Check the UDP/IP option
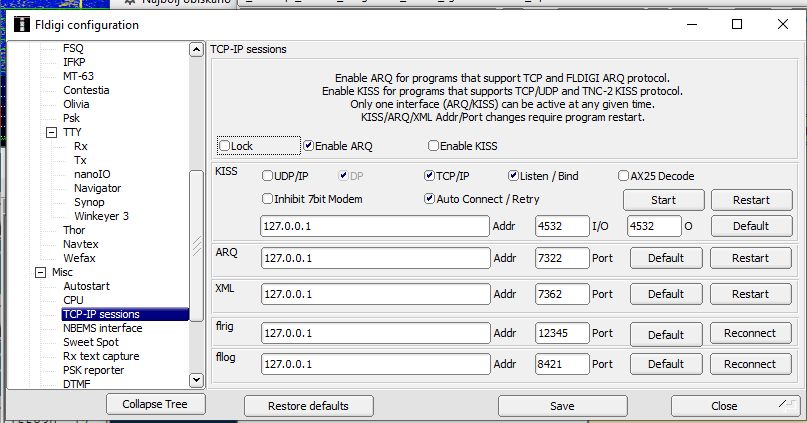The image size is (807, 423). (x=267, y=176)
